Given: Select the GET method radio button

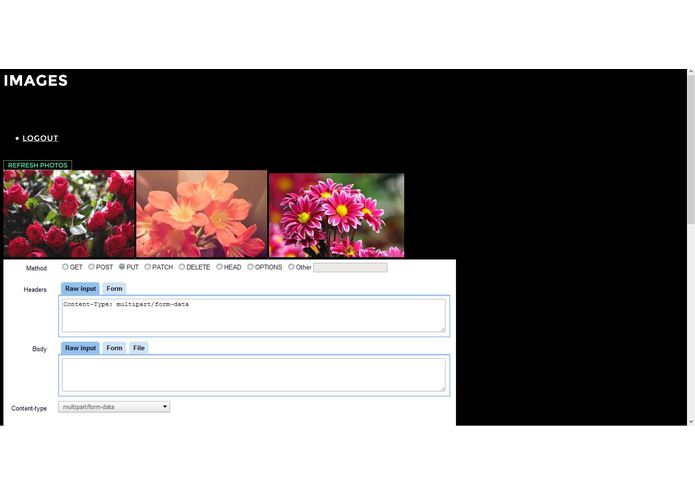Looking at the screenshot, I should tap(65, 267).
